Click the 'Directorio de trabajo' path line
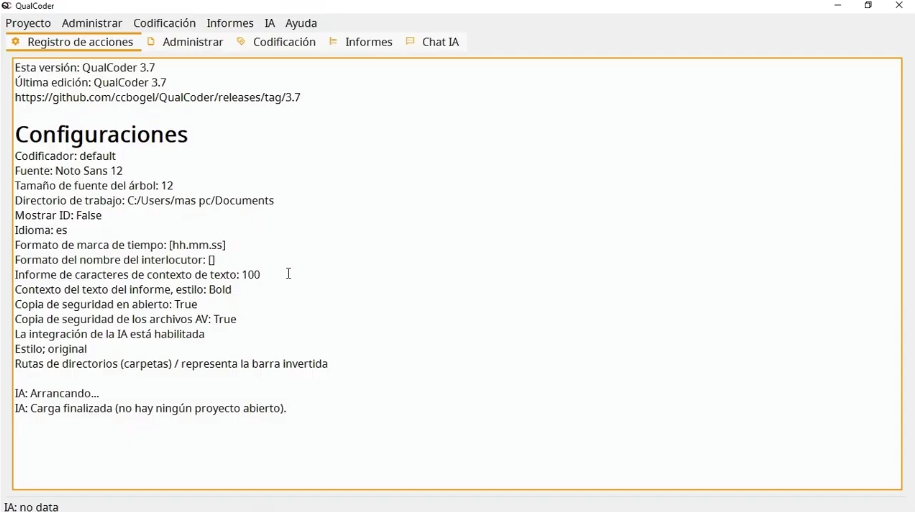915x512 pixels. click(x=144, y=201)
